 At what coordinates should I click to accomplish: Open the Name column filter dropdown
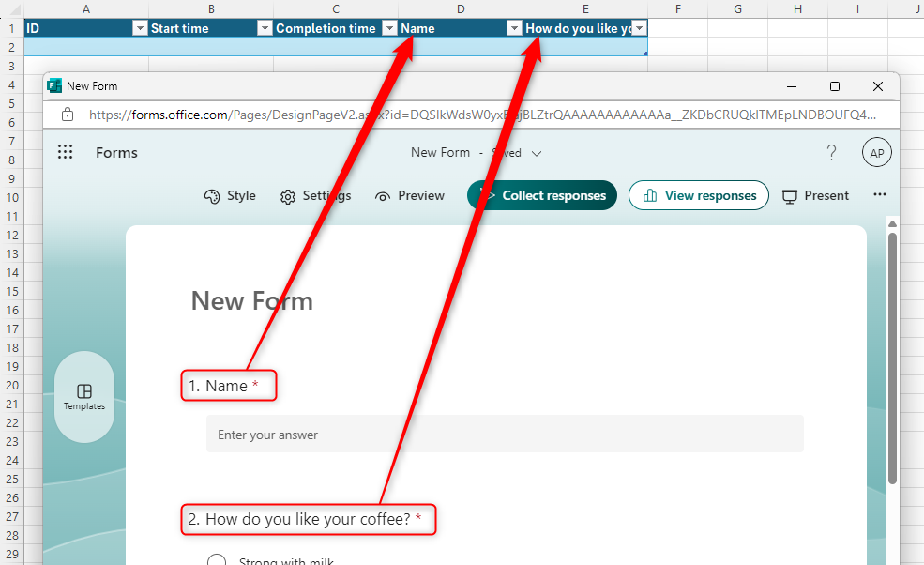pyautogui.click(x=514, y=28)
